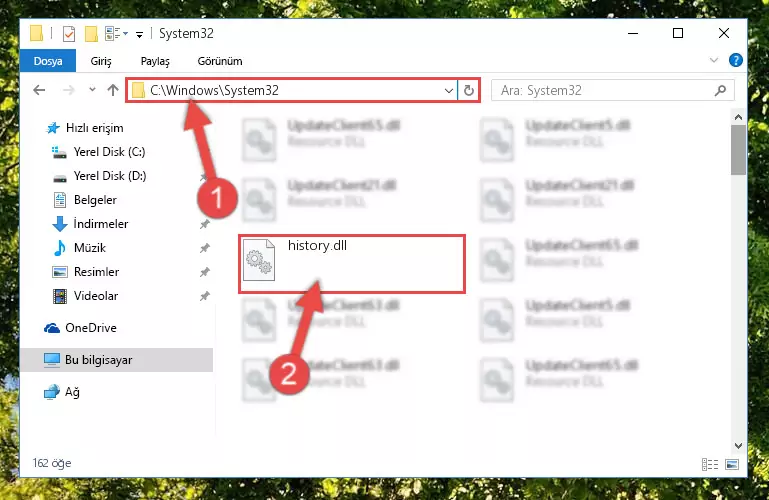Open Videolar folder in sidebar
Viewport: 769px width, 500px height.
(x=85, y=296)
